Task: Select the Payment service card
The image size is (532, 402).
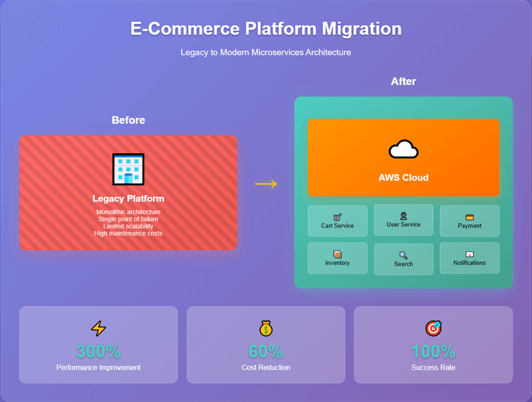Action: (470, 221)
